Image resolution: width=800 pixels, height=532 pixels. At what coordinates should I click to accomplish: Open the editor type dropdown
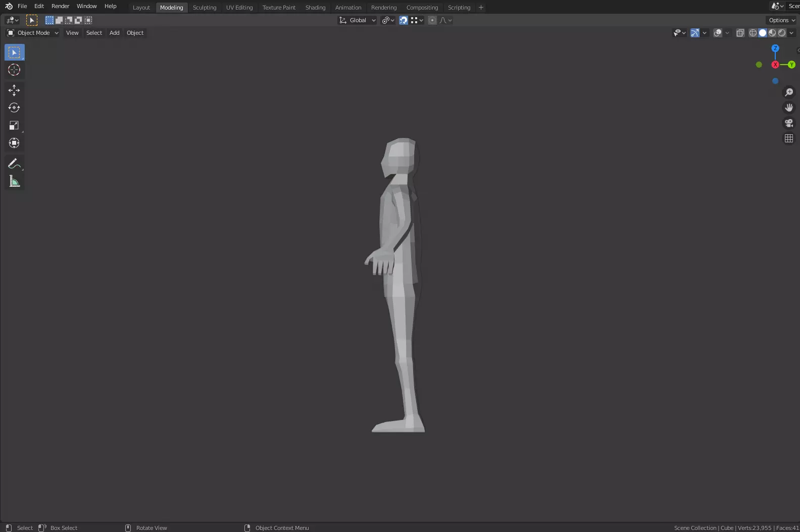pos(12,20)
